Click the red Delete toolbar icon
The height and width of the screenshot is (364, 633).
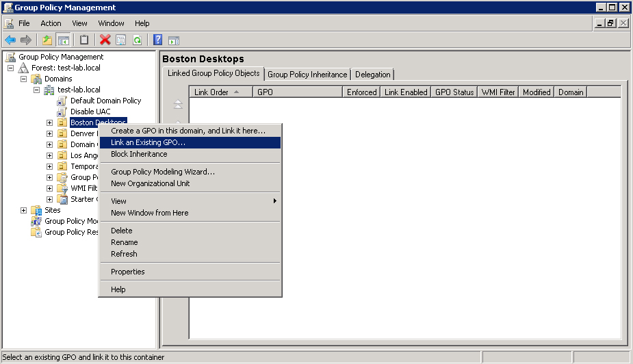(x=105, y=40)
